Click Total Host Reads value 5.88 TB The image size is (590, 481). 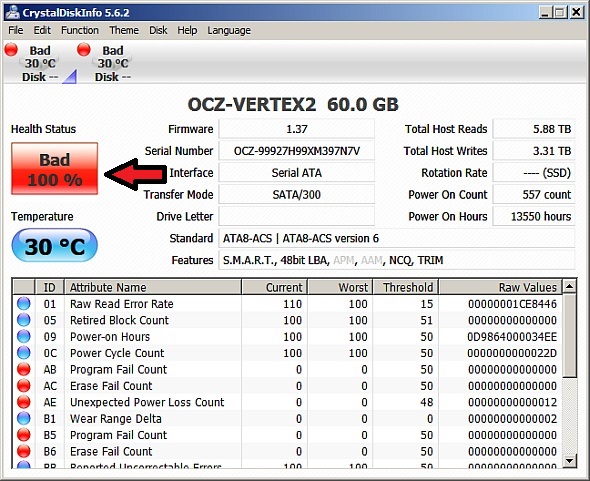click(534, 129)
